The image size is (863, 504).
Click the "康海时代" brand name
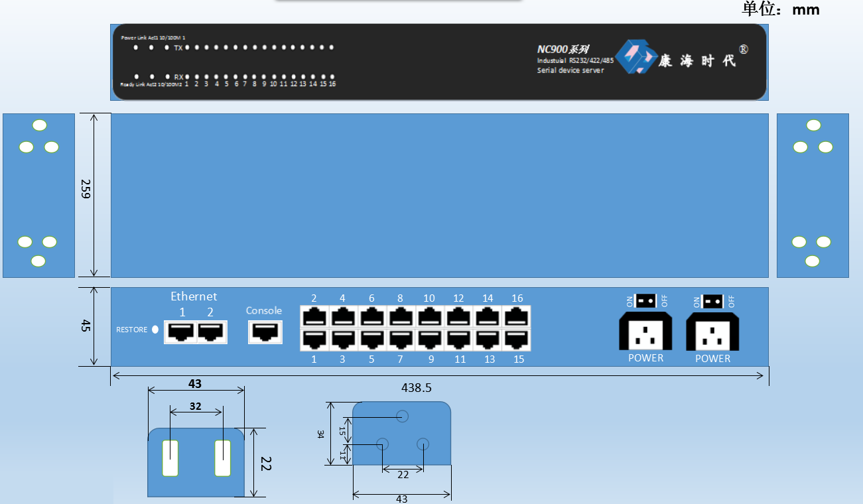[697, 60]
